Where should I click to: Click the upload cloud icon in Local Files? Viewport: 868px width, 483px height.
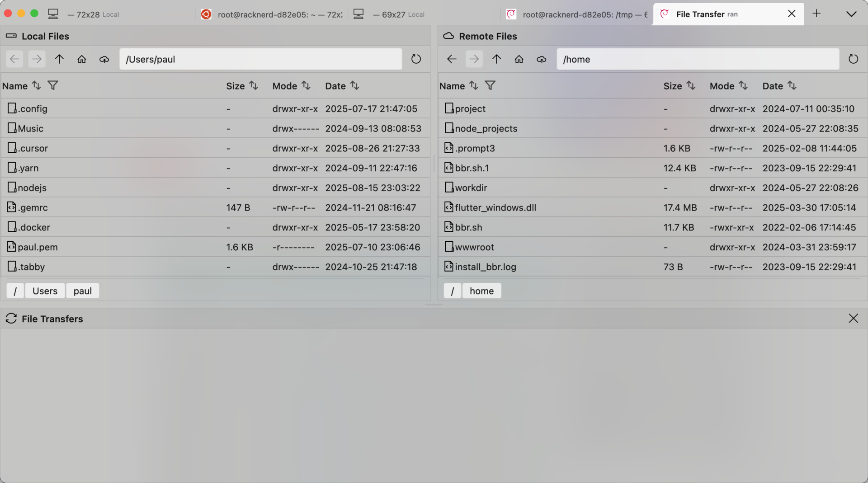pos(104,59)
